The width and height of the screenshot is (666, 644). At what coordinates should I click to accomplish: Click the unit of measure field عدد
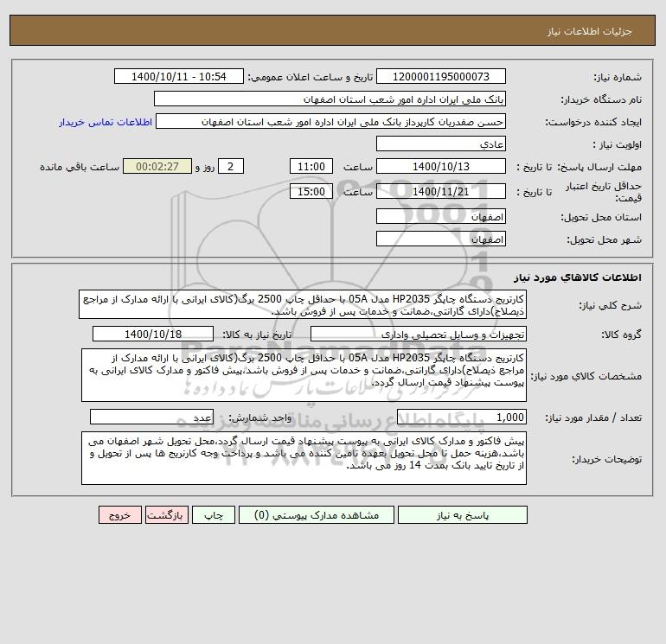click(x=151, y=417)
